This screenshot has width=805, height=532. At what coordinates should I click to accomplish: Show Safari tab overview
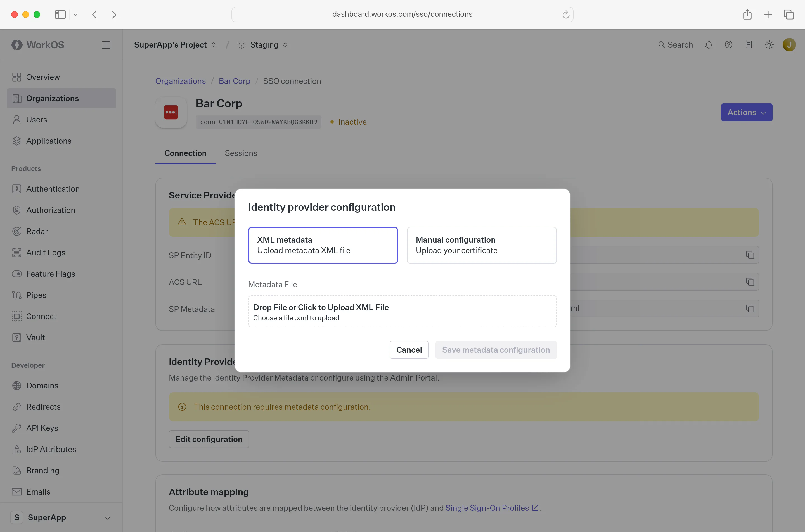789,14
